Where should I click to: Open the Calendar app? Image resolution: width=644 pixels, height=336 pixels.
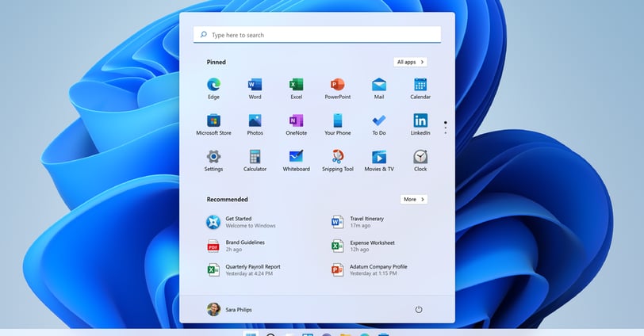tap(420, 89)
